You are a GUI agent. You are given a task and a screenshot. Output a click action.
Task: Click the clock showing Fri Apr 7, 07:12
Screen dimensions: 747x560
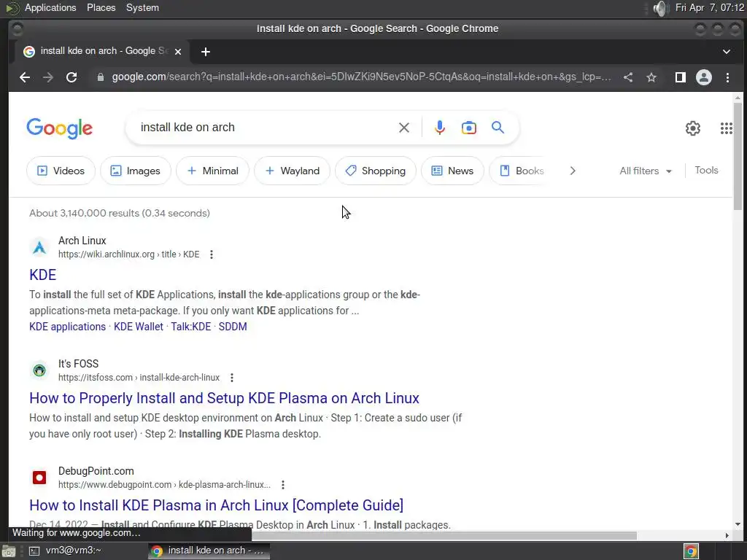click(x=709, y=7)
